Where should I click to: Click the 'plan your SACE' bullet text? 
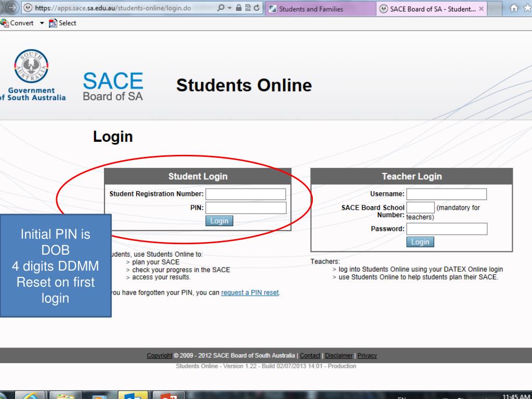(x=156, y=262)
